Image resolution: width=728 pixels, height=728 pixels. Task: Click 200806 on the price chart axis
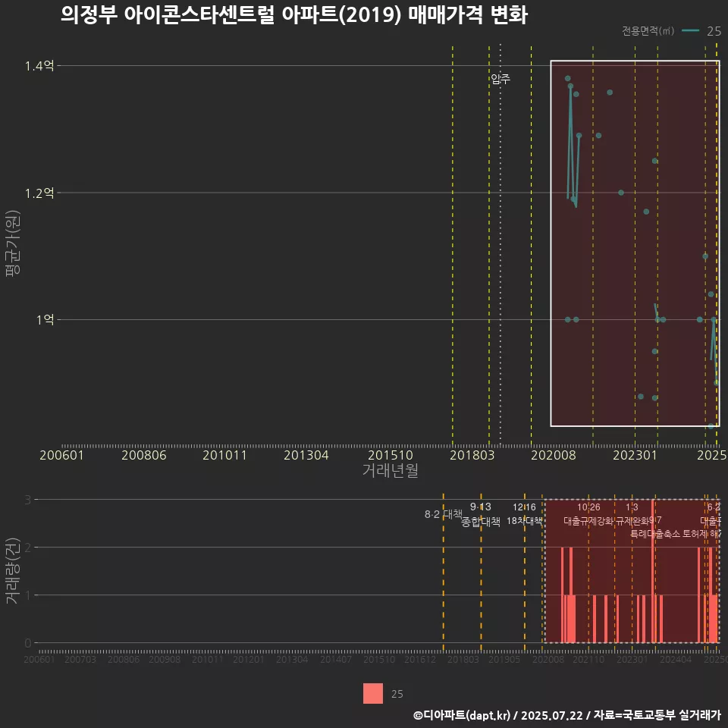tap(143, 455)
